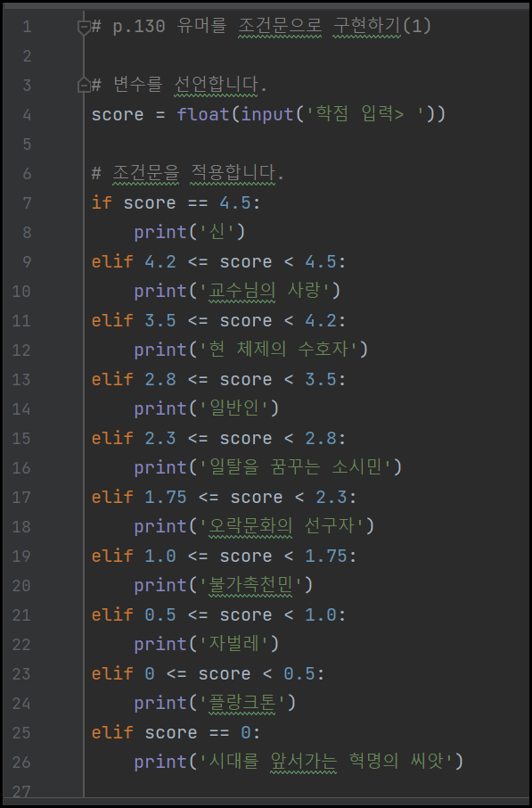Click 'if score == 4.5:' statement
The image size is (532, 808).
point(176,202)
